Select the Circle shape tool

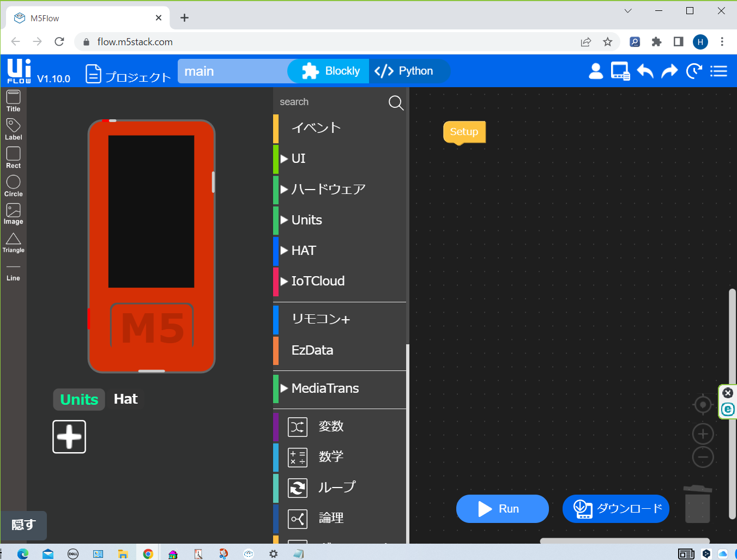[13, 186]
